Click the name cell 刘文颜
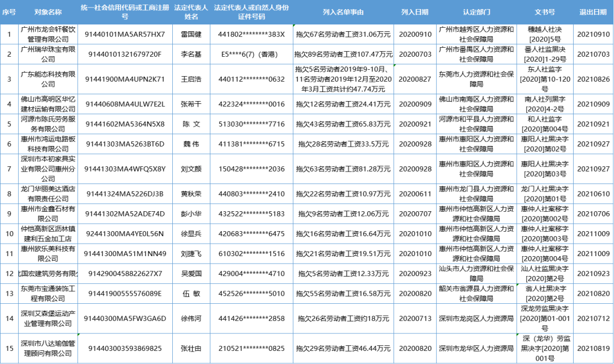Image resolution: width=614 pixels, height=364 pixels. coord(191,169)
